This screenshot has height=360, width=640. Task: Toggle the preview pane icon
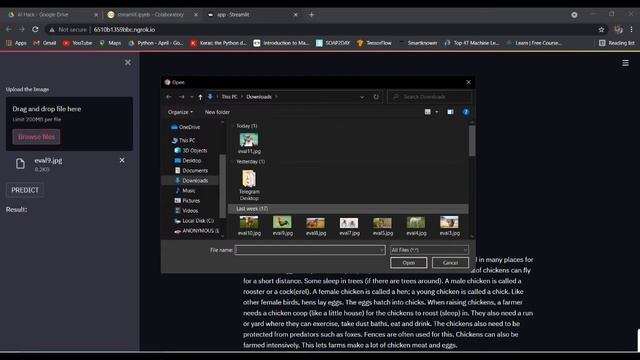(x=450, y=112)
